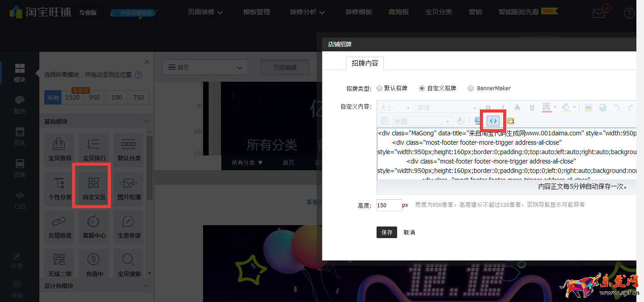Open the 字体 font family dropdown
This screenshot has height=302, width=644.
(447, 108)
